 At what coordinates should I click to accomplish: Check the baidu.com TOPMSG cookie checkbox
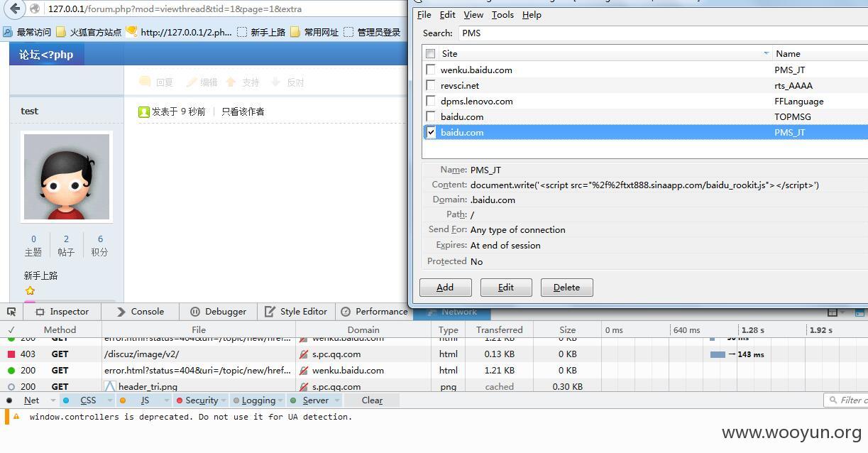click(431, 116)
